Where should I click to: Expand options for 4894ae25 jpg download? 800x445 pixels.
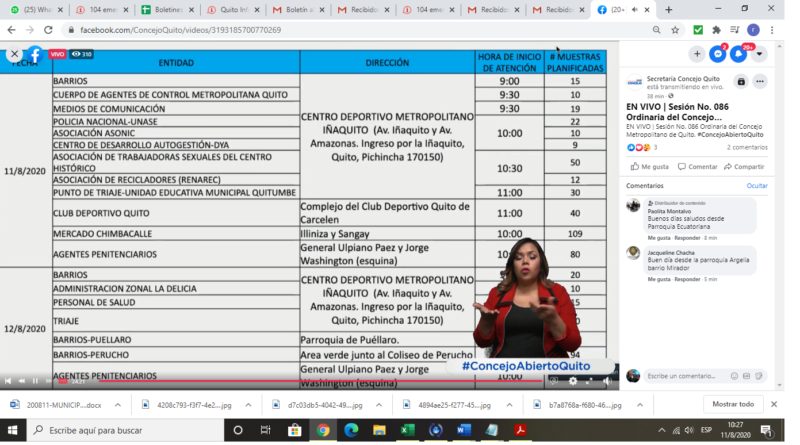[x=510, y=405]
